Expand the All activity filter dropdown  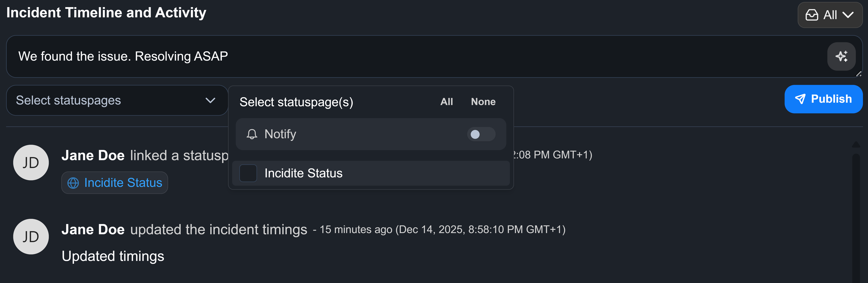click(x=830, y=15)
